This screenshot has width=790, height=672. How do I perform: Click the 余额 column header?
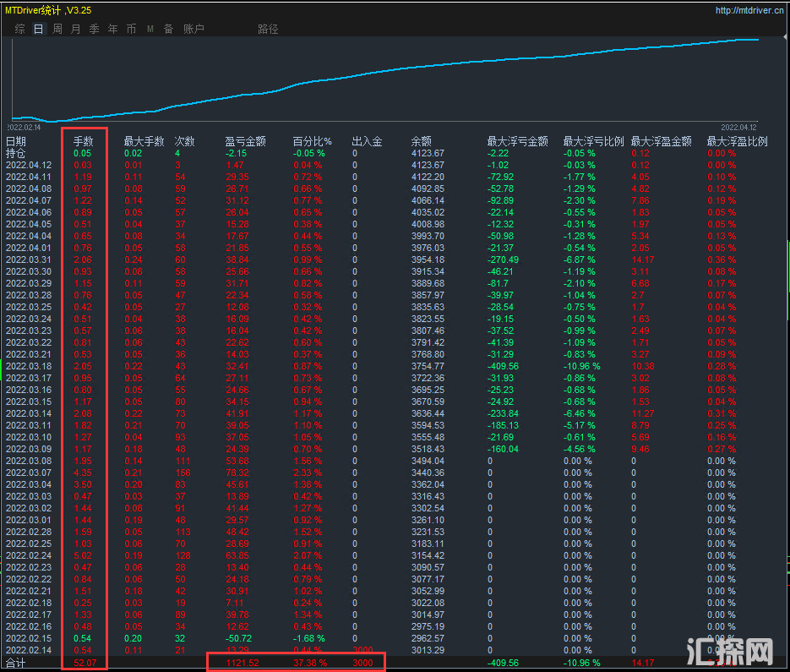pos(422,142)
